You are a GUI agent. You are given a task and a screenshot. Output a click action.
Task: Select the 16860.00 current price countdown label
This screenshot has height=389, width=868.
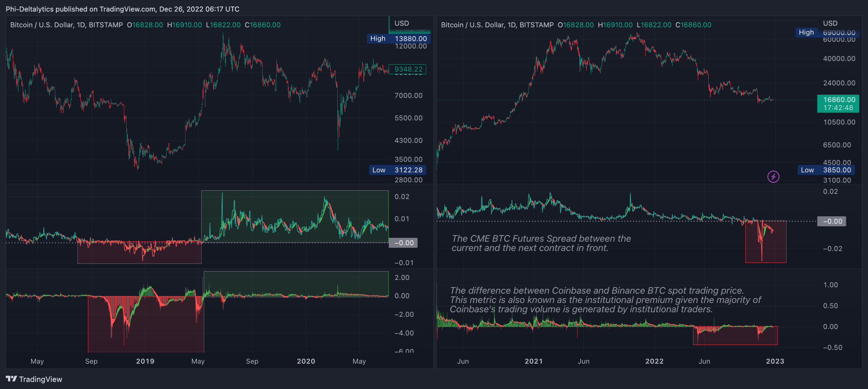(x=838, y=103)
